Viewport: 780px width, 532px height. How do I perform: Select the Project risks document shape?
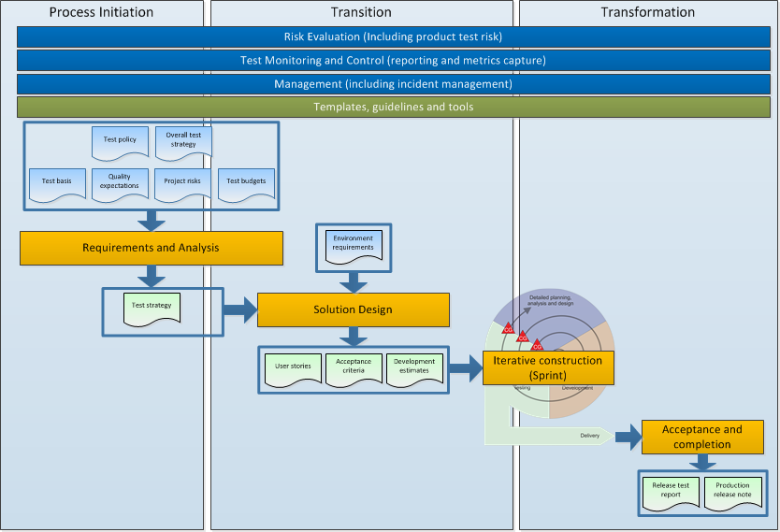(182, 185)
